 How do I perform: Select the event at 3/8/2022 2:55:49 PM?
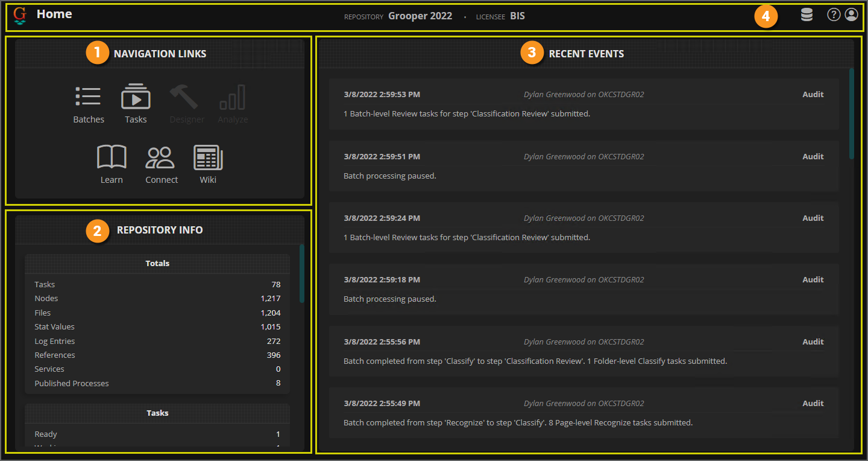click(584, 413)
